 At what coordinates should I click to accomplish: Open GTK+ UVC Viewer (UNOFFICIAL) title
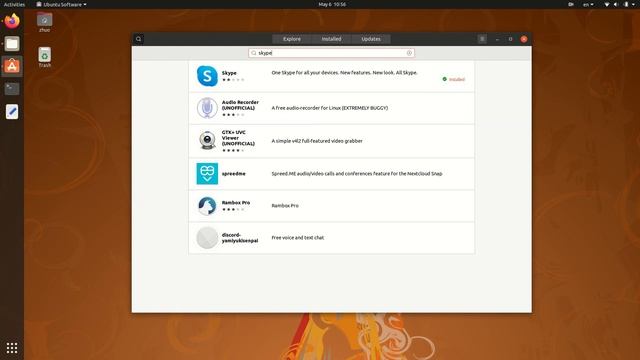coord(238,138)
